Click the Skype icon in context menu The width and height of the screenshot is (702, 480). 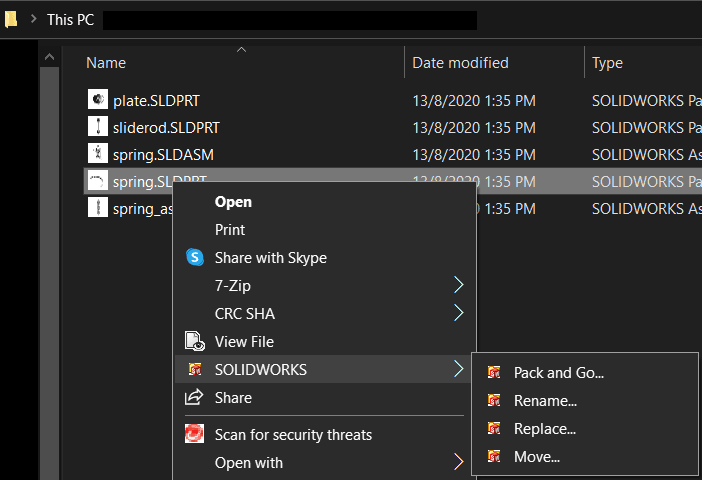pyautogui.click(x=195, y=257)
